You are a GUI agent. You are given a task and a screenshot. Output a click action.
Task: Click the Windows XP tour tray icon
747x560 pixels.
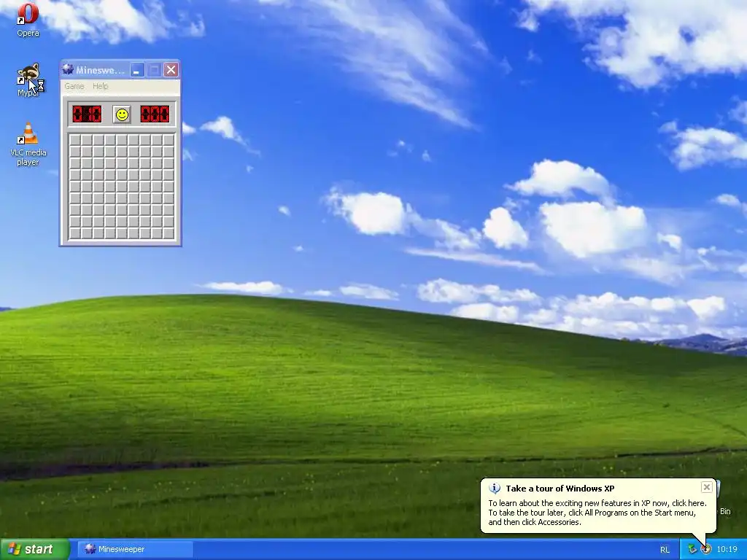[x=706, y=550]
